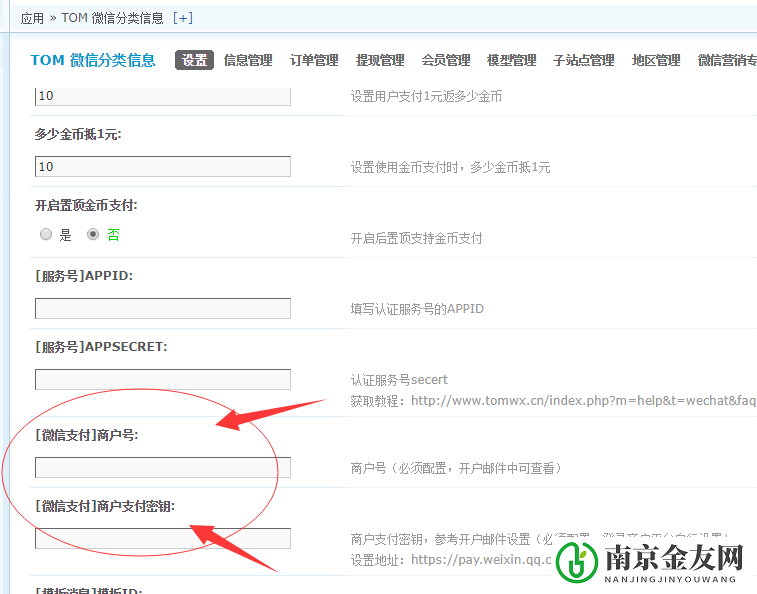Viewport: 757px width, 594px height.
Task: Go to the 订单管理 tab
Action: pyautogui.click(x=314, y=60)
